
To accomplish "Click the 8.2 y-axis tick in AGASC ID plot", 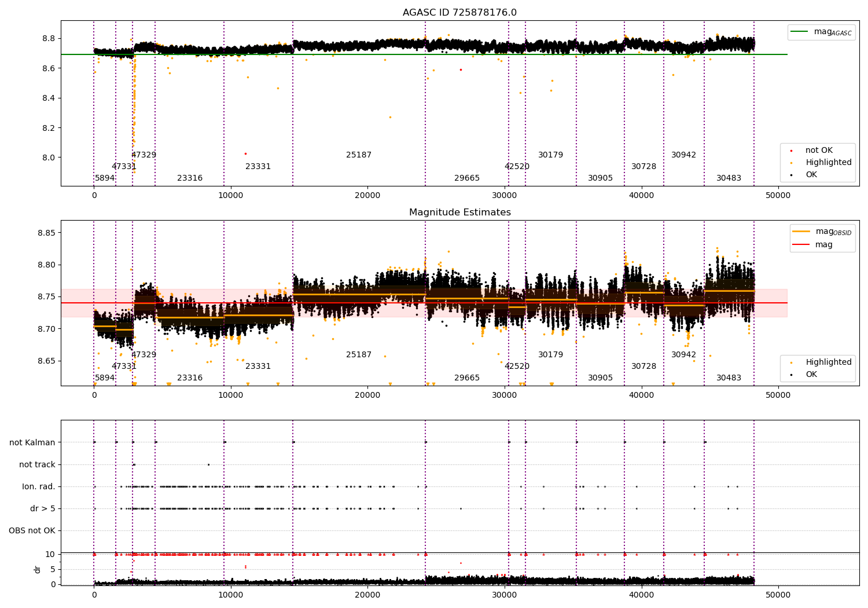I will click(48, 128).
